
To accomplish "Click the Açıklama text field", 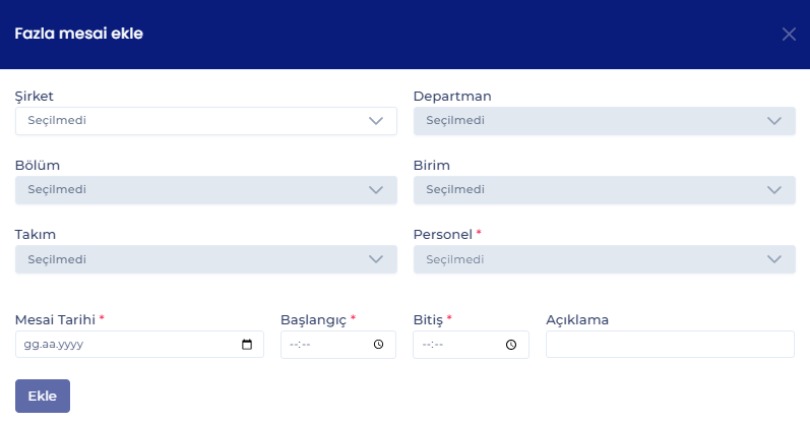I will pos(670,345).
